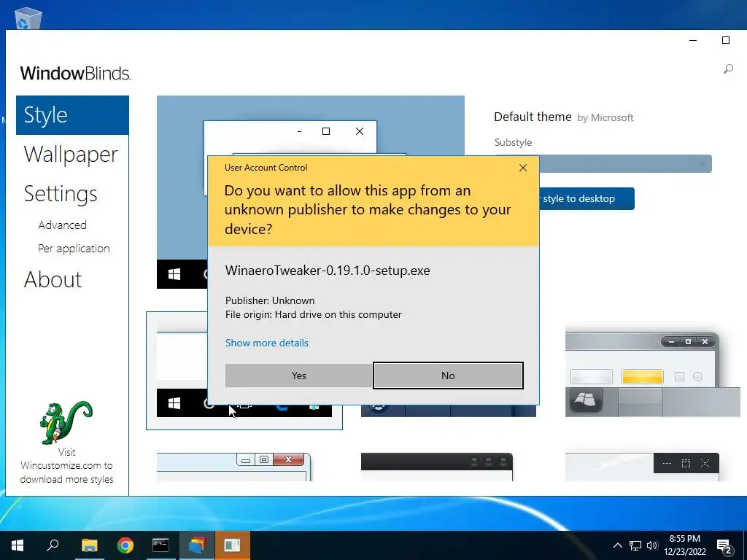Open the Recycle Bin desktop icon

(x=28, y=18)
